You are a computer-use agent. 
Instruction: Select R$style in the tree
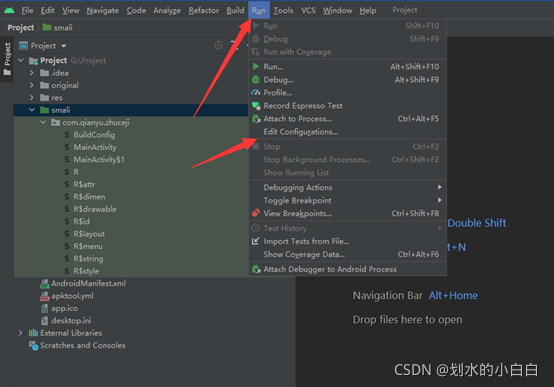(86, 271)
